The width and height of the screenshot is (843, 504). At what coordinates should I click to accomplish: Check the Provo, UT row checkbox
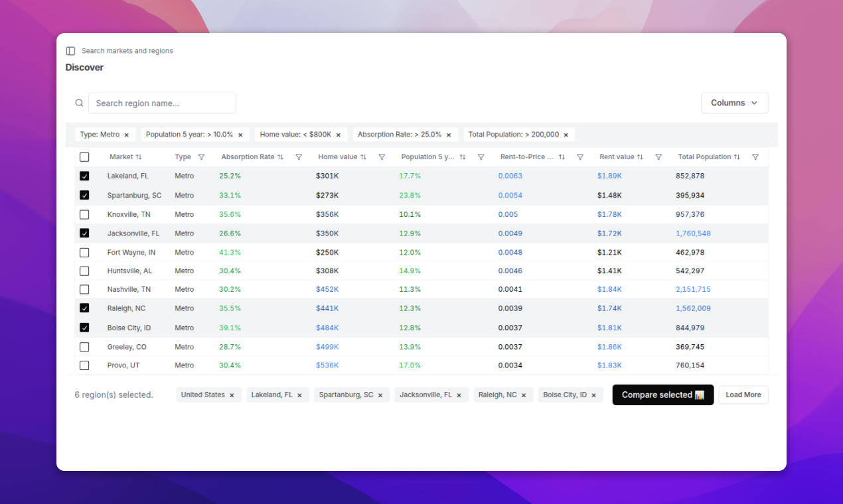84,365
